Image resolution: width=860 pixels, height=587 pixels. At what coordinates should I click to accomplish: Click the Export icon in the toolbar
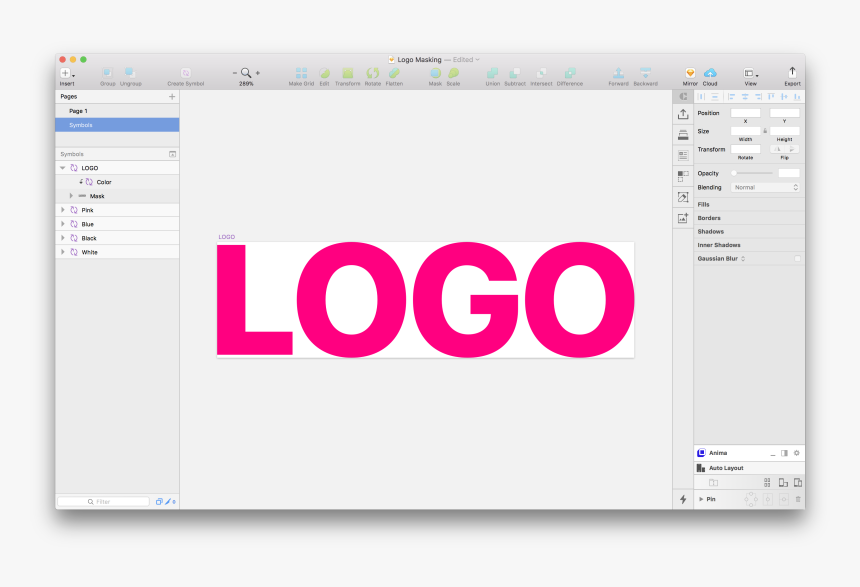pyautogui.click(x=791, y=75)
